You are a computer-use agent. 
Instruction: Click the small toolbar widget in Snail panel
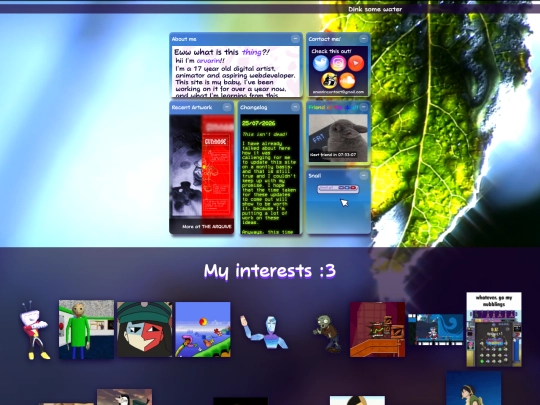[338, 188]
